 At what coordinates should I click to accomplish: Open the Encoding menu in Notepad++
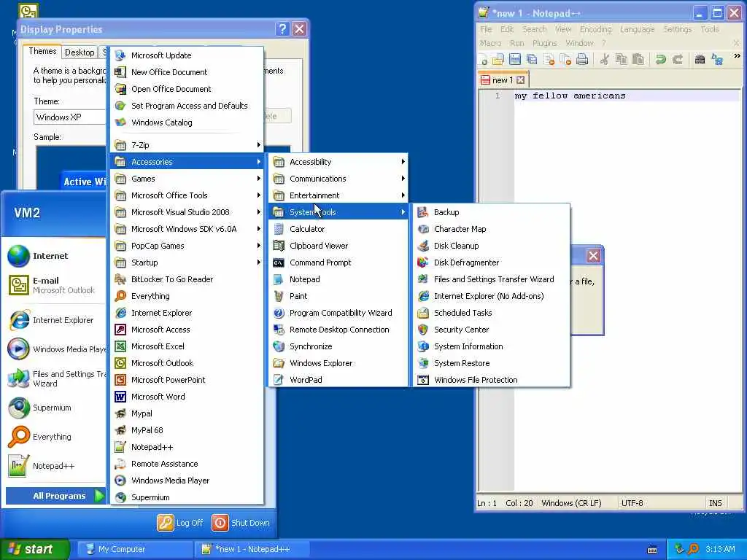tap(595, 29)
